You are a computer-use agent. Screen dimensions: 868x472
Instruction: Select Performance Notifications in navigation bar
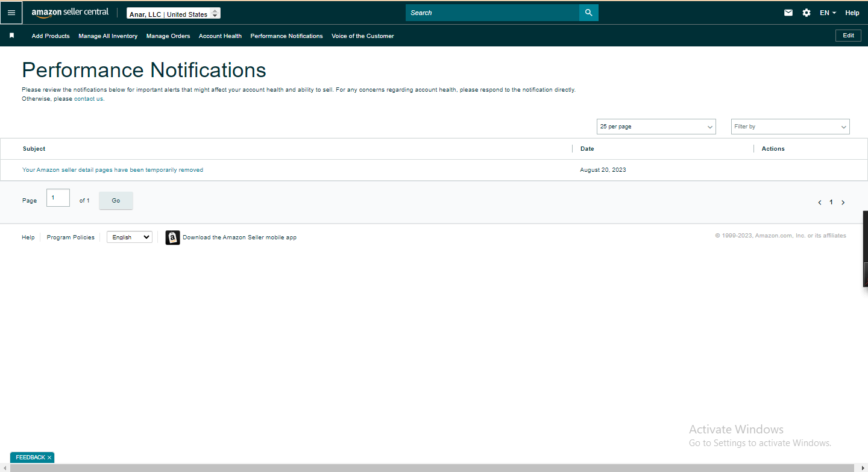286,36
